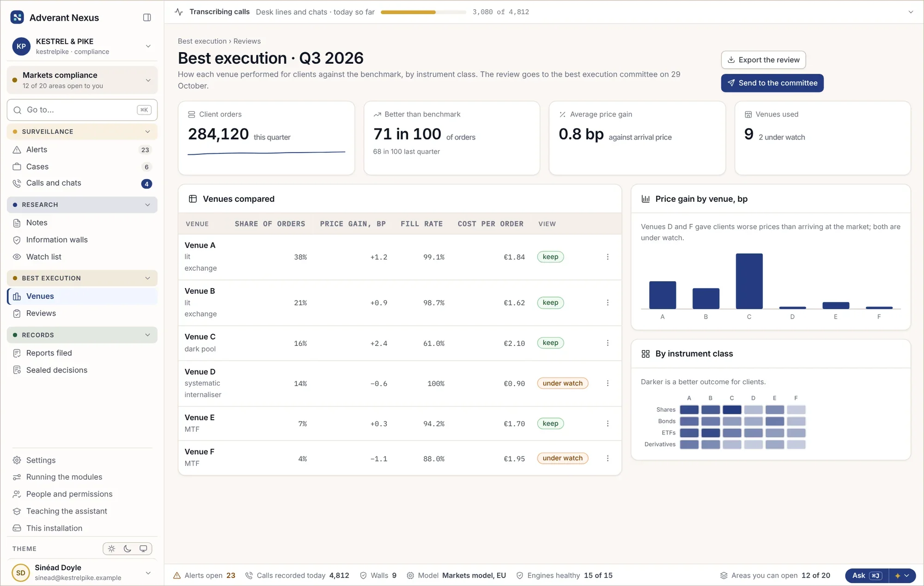This screenshot has height=586, width=924.
Task: Open Sinéad Doyle's account menu
Action: 82,573
